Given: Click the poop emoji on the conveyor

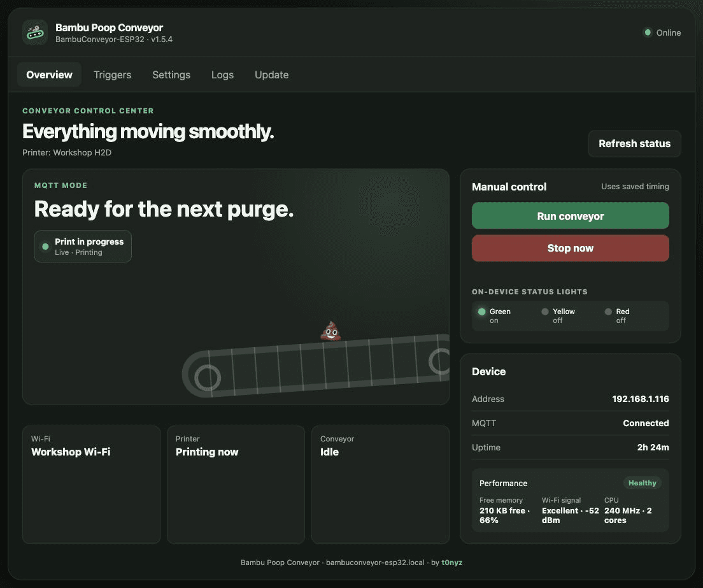Looking at the screenshot, I should 331,331.
